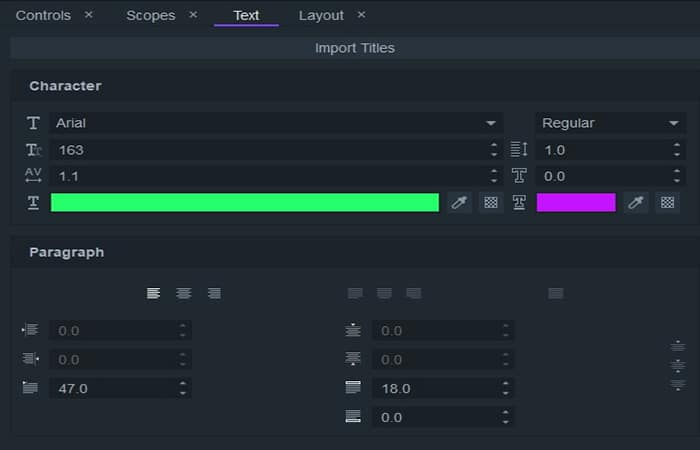Click the text fill transparency checker icon
This screenshot has width=700, height=450.
[x=490, y=203]
